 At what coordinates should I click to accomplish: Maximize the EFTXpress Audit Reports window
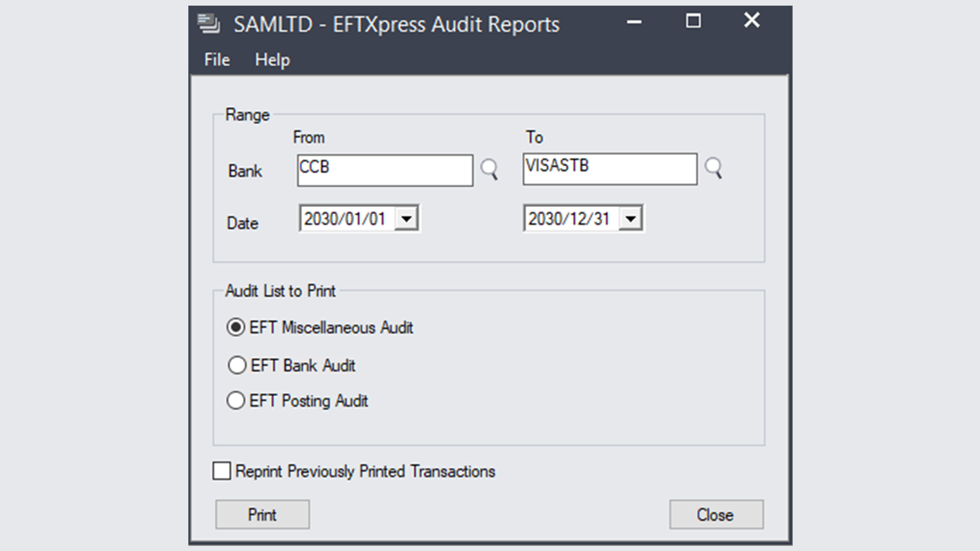(x=693, y=22)
